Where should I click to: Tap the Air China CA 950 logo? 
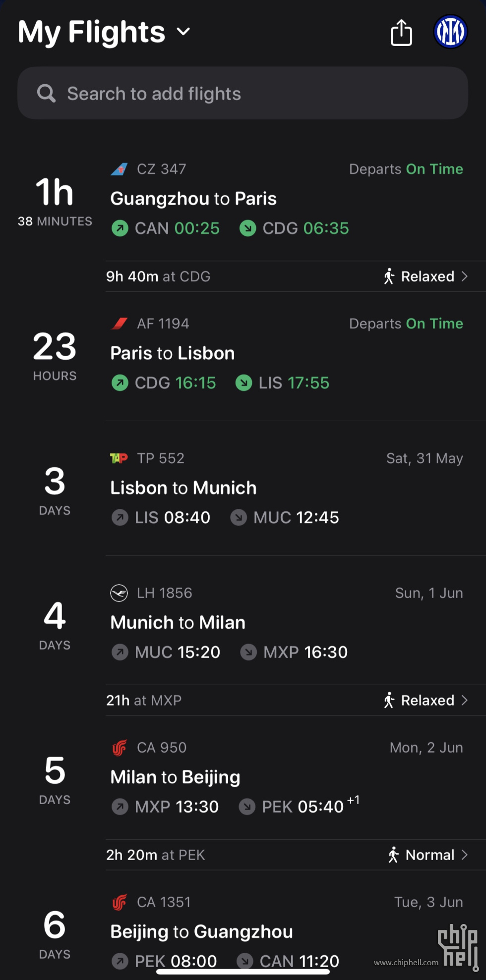(119, 748)
